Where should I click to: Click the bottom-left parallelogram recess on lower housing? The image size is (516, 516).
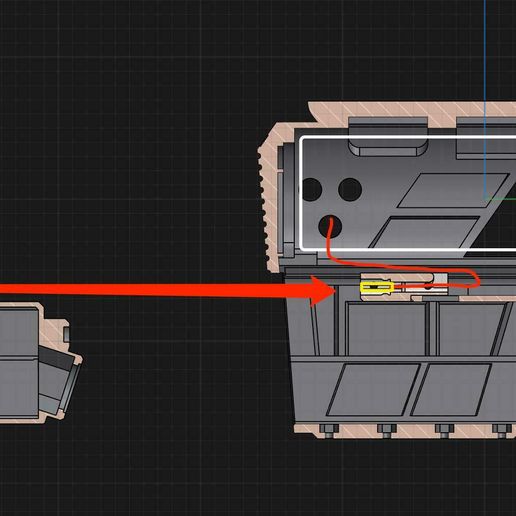pyautogui.click(x=373, y=390)
